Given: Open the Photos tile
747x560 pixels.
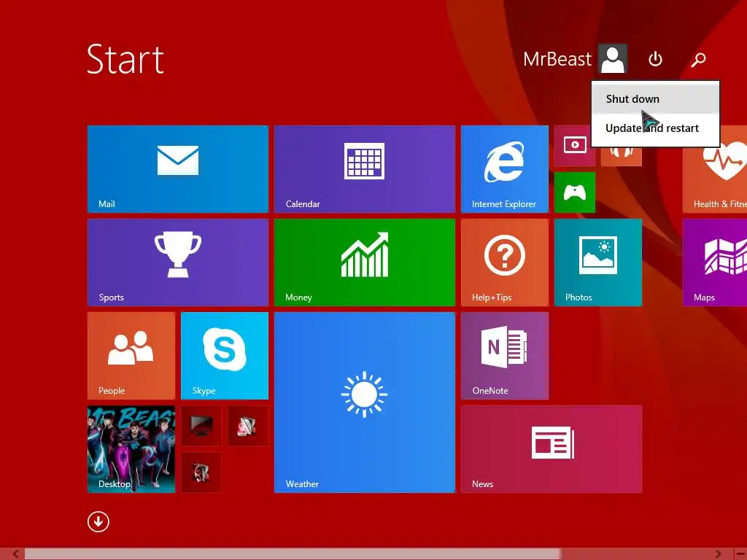Looking at the screenshot, I should [x=598, y=262].
